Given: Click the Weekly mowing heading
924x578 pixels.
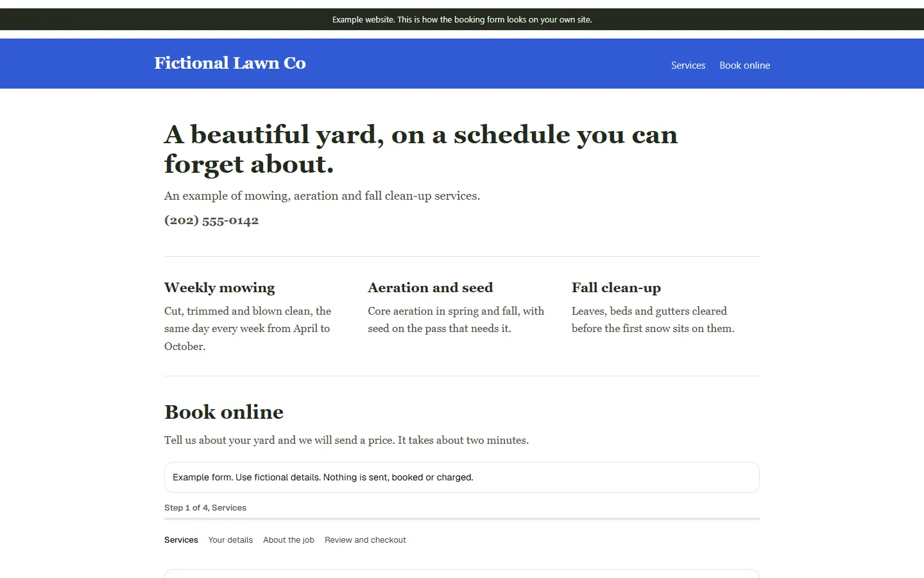Looking at the screenshot, I should [x=219, y=288].
